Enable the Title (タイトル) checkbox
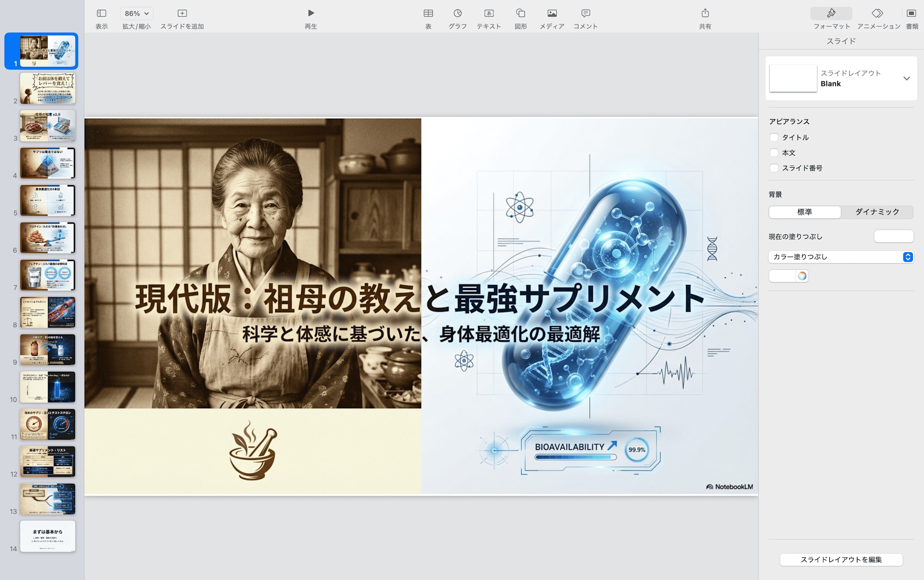Viewport: 924px width, 580px height. click(x=774, y=137)
